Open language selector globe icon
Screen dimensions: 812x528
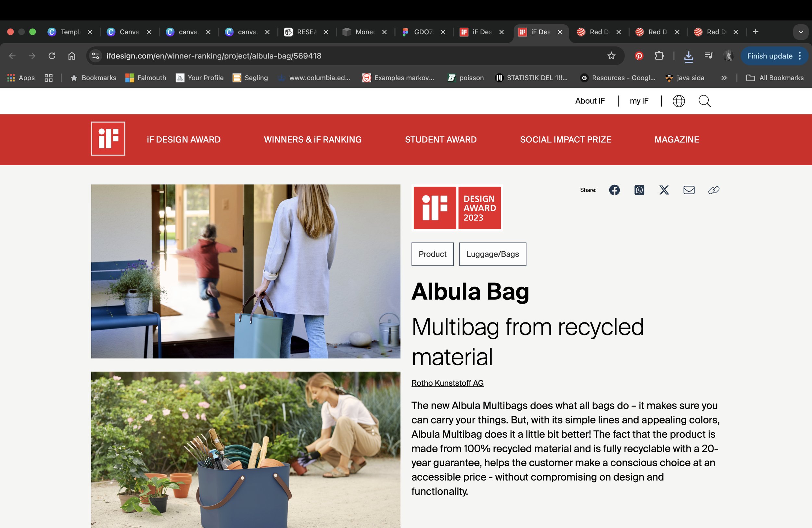(x=678, y=101)
